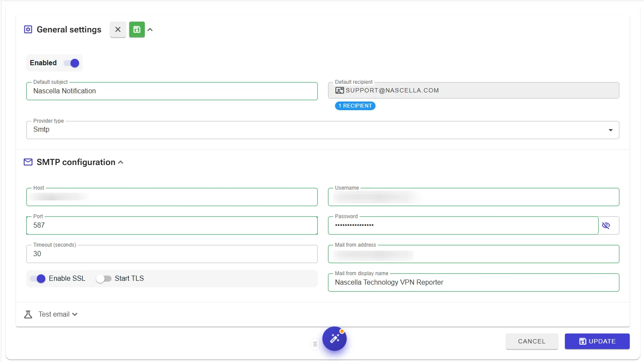Click the SMTP configuration envelope icon
The image size is (644, 362).
pyautogui.click(x=28, y=162)
